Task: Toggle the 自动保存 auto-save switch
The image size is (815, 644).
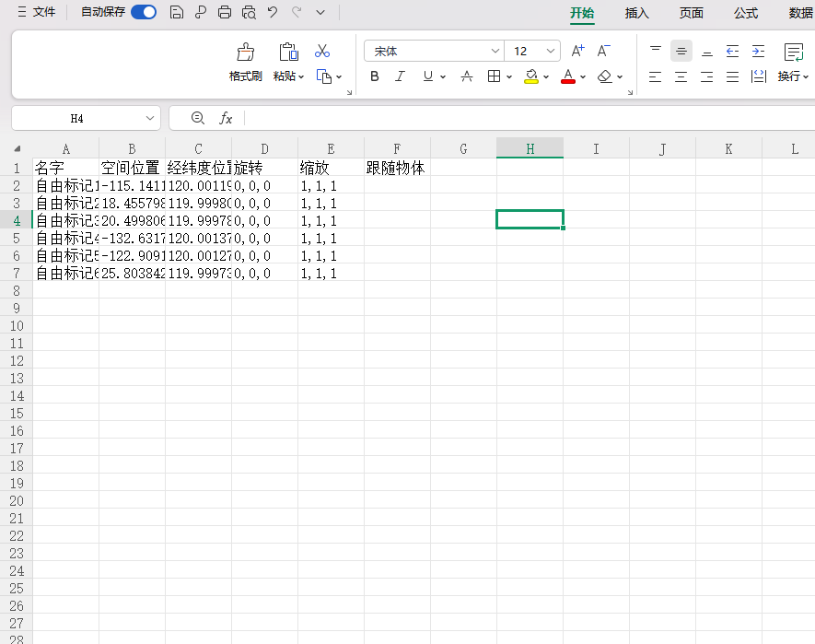Action: 144,12
